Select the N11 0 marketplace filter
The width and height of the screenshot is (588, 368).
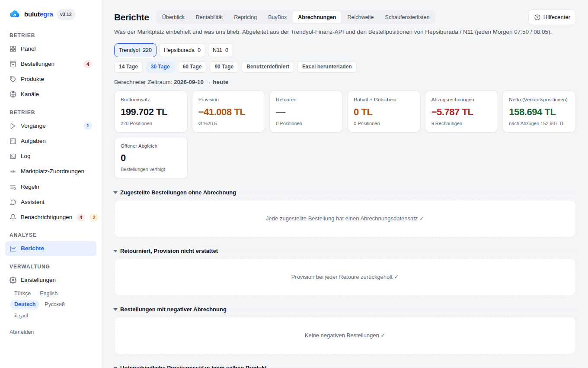(220, 50)
